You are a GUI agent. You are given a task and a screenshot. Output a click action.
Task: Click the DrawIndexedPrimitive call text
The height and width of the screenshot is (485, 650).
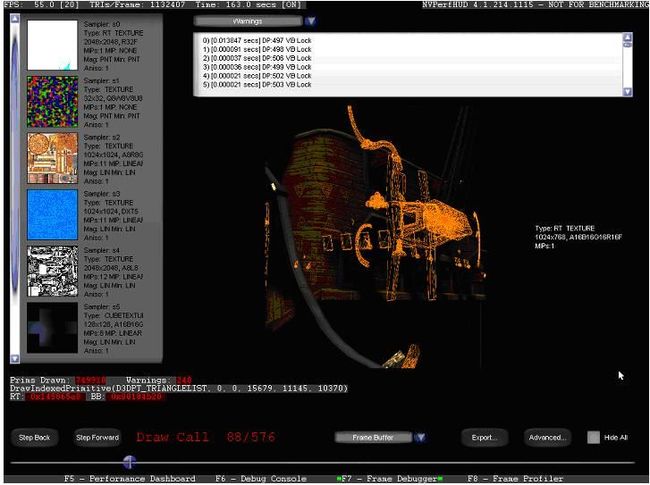click(179, 388)
